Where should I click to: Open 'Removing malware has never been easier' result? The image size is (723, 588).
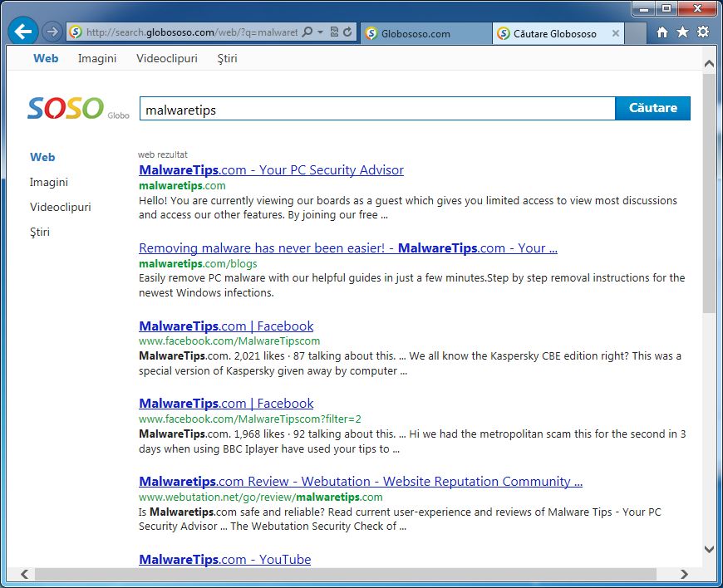pos(347,248)
